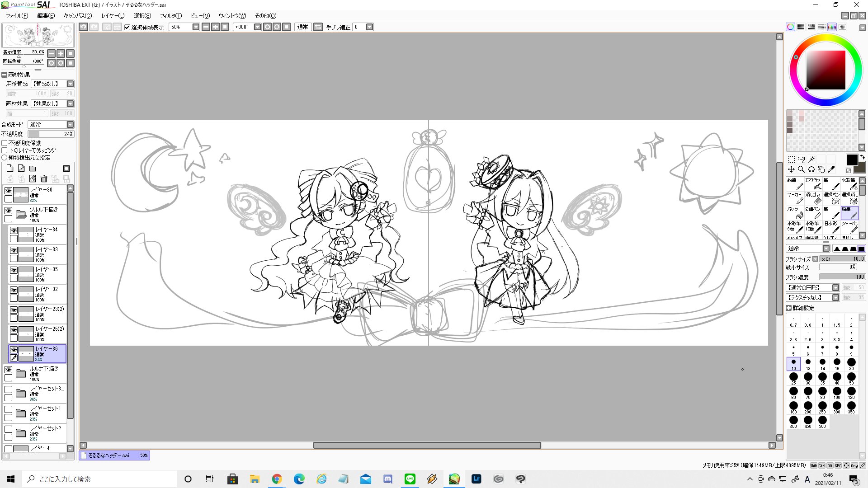This screenshot has width=868, height=488.
Task: Select brush size 30 preset
Action: [808, 378]
